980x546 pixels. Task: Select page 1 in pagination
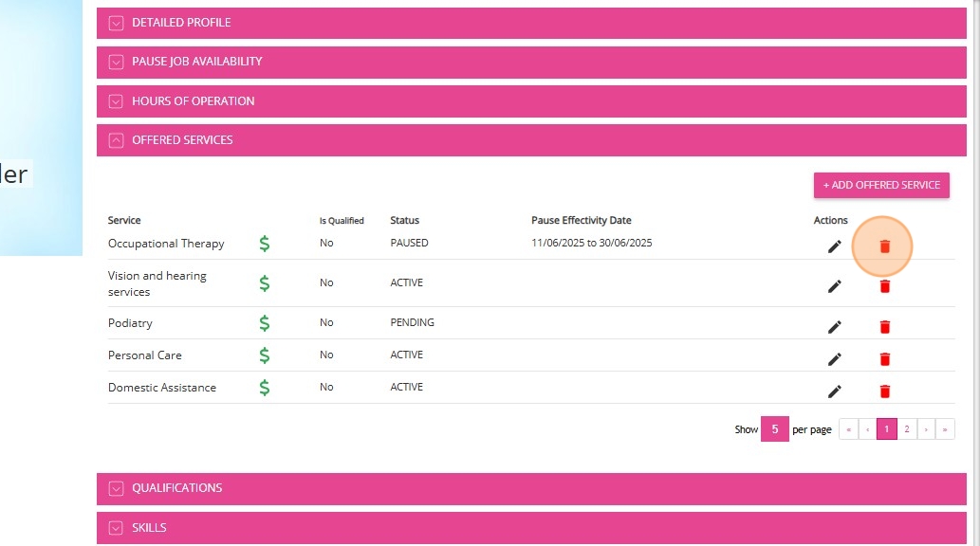tap(886, 429)
